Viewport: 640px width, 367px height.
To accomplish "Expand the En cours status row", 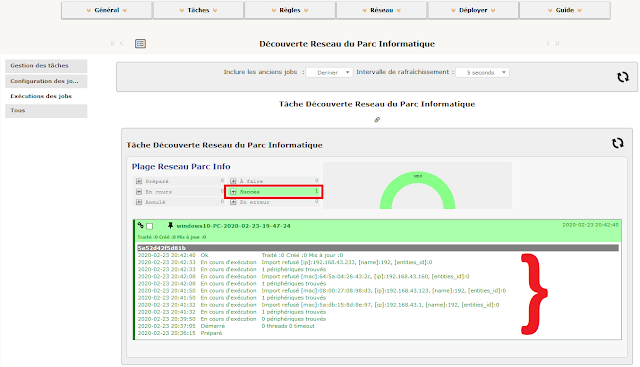I will click(139, 191).
